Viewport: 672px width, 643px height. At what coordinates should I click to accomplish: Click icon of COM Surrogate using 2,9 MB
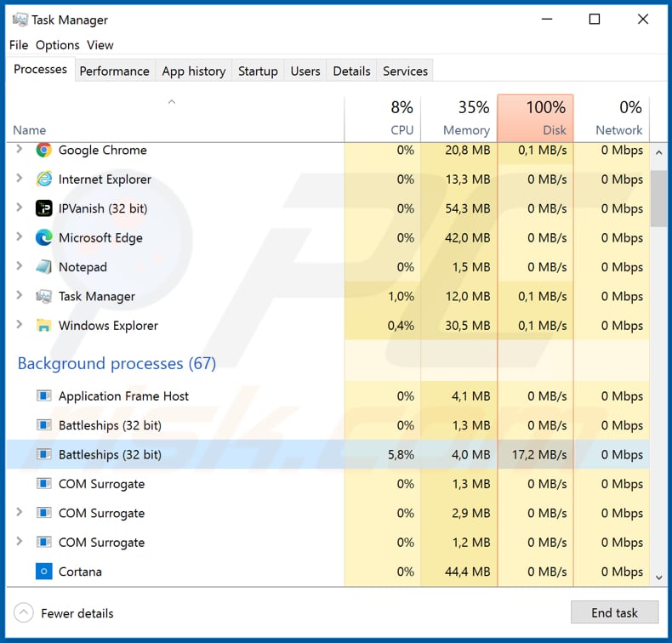(43, 513)
